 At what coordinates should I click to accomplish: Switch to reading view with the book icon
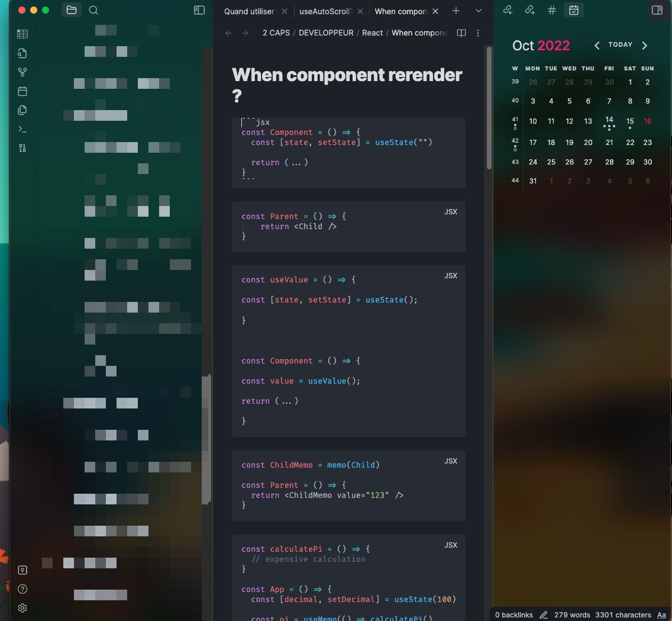click(461, 33)
